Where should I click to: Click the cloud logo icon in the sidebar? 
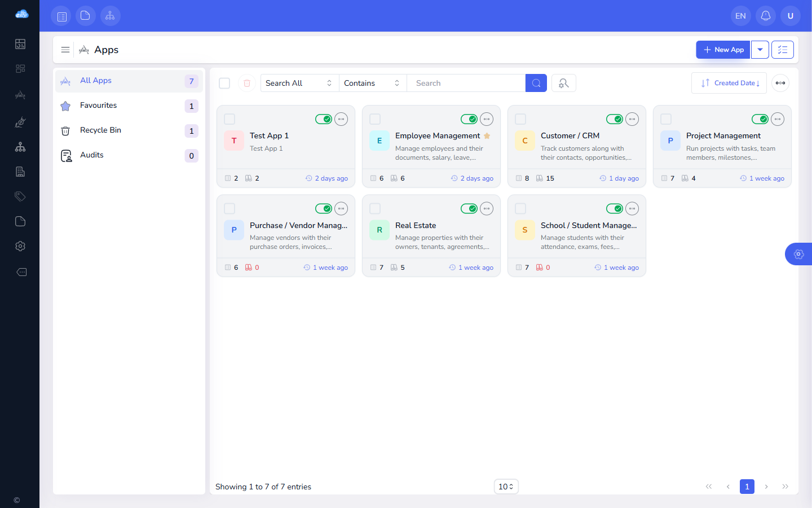click(x=21, y=14)
